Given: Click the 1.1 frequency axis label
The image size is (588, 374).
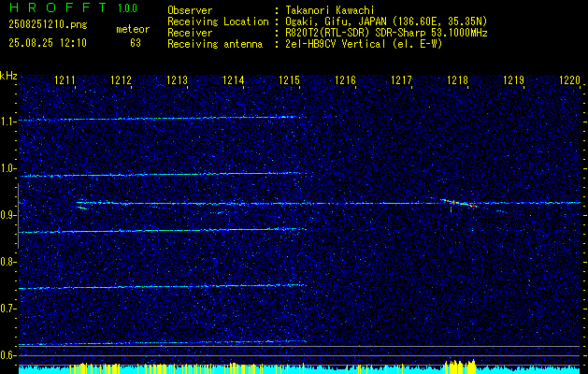Looking at the screenshot, I should (7, 122).
